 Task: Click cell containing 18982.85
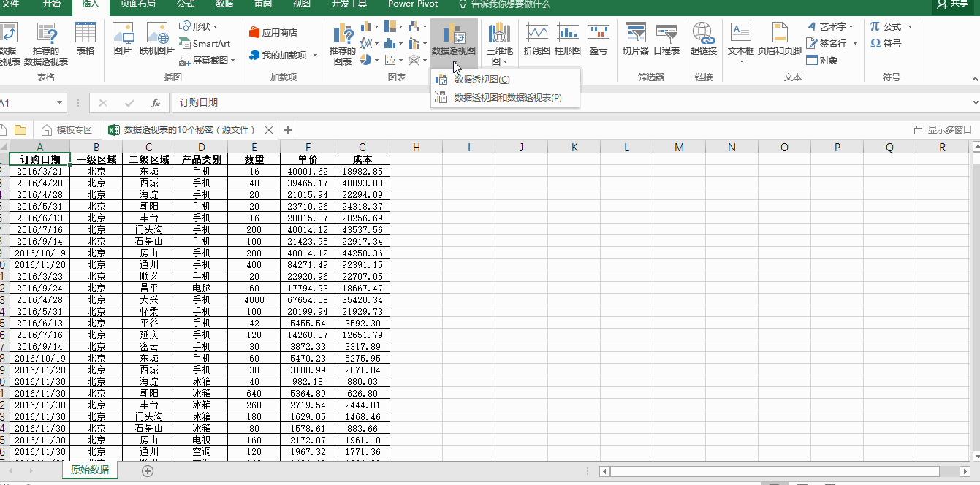point(362,171)
